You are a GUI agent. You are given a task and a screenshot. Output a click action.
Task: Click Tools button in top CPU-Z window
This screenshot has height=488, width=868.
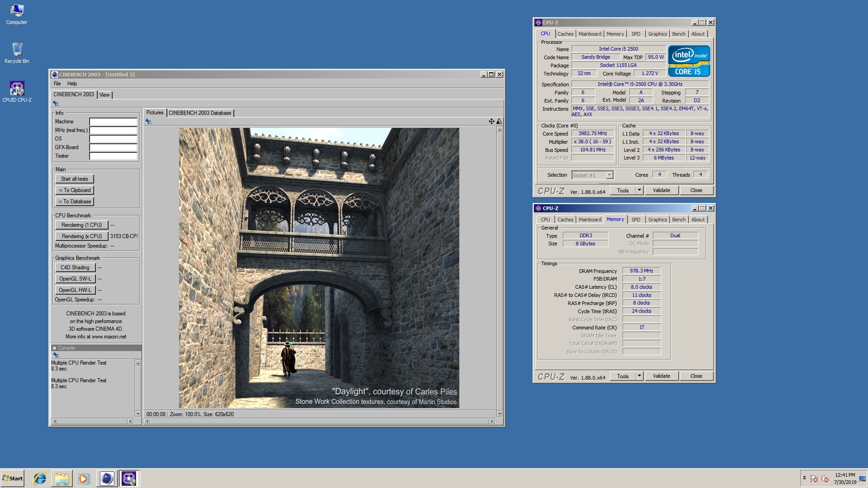[x=623, y=190]
